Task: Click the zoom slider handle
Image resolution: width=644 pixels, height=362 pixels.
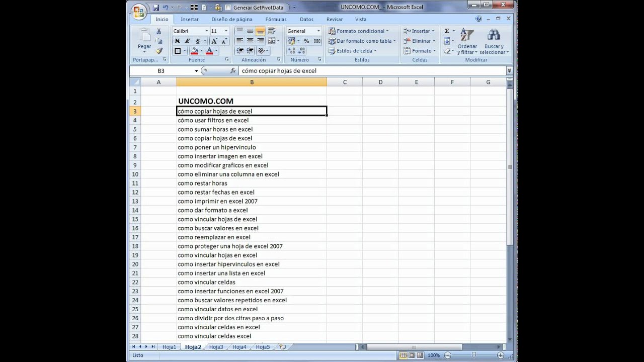Action: 473,355
